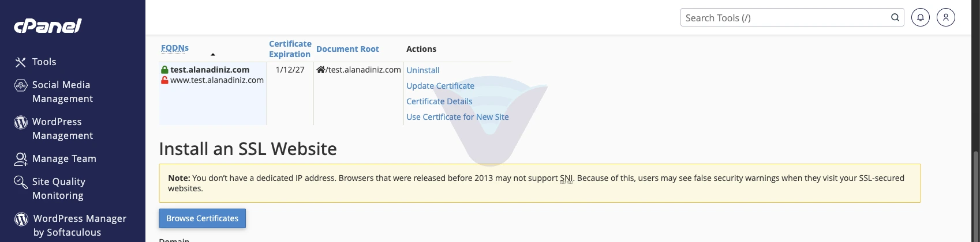Click green lock beside test.alanadiniz.com
Image resolution: width=980 pixels, height=242 pixels.
point(164,70)
